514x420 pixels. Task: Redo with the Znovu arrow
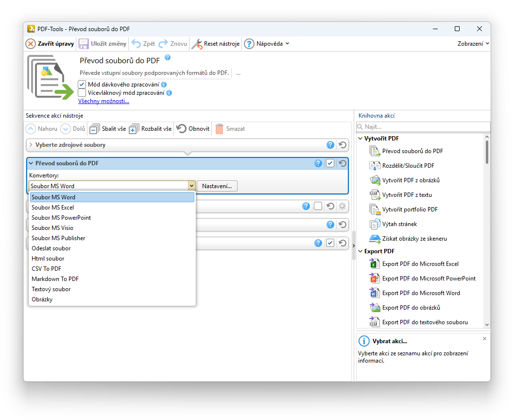tap(163, 44)
